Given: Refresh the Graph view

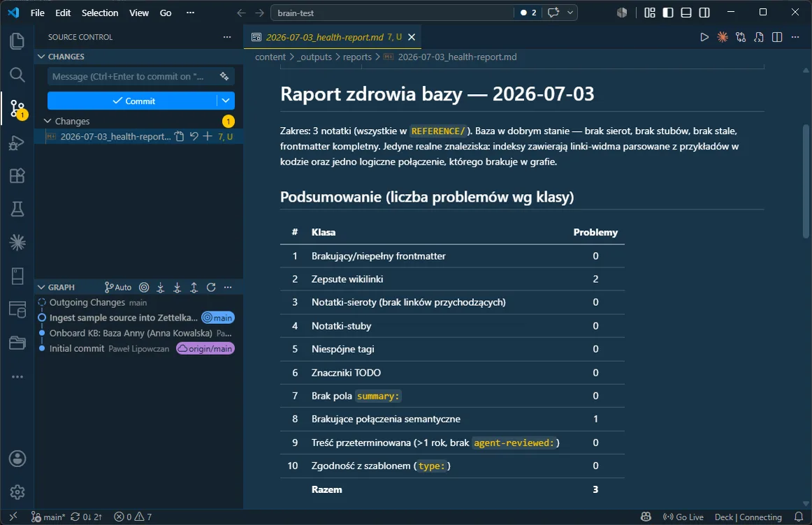Looking at the screenshot, I should [211, 287].
